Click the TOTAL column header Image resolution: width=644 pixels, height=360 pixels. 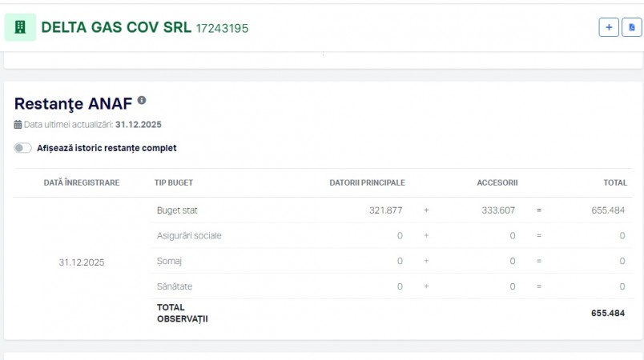tap(614, 183)
